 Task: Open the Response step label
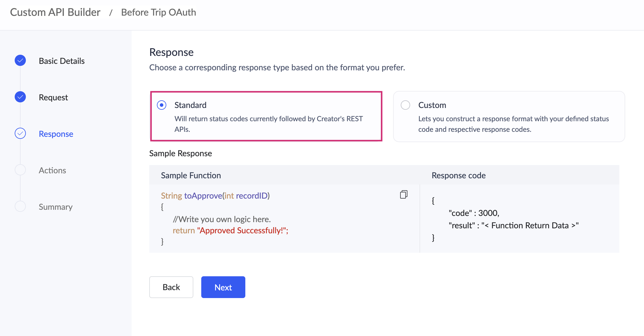(x=56, y=134)
